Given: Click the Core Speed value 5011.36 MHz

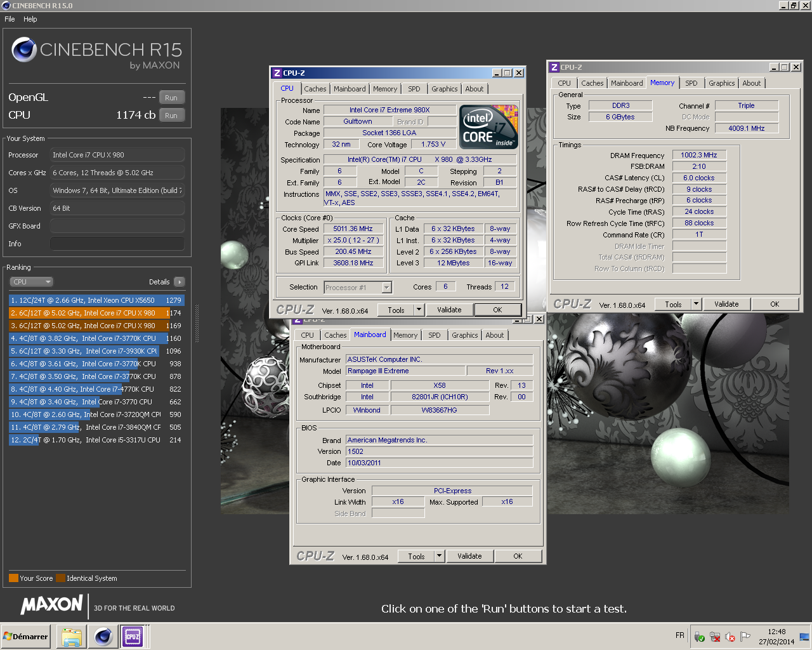Looking at the screenshot, I should (x=353, y=229).
